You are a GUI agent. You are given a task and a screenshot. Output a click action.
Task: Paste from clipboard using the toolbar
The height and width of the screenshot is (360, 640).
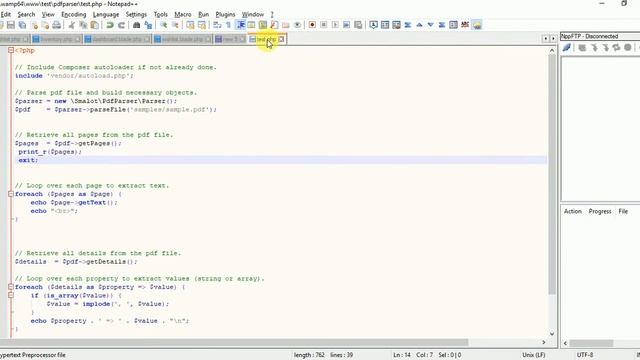[94, 25]
